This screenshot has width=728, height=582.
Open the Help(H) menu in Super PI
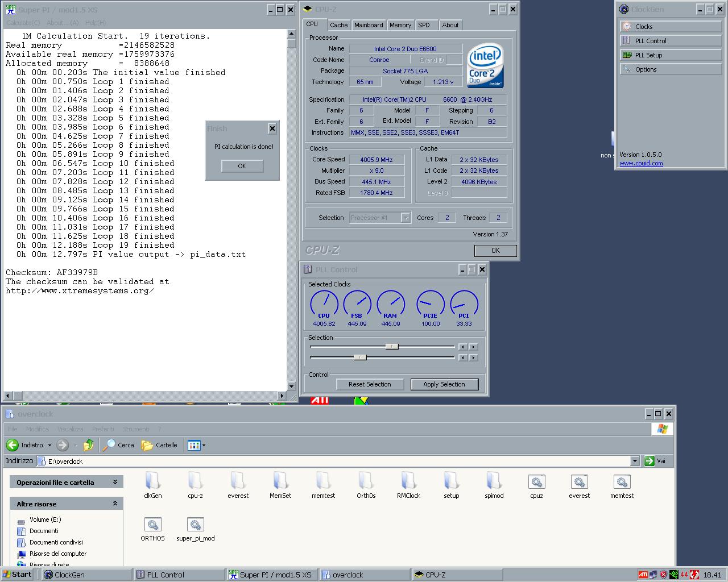point(96,22)
